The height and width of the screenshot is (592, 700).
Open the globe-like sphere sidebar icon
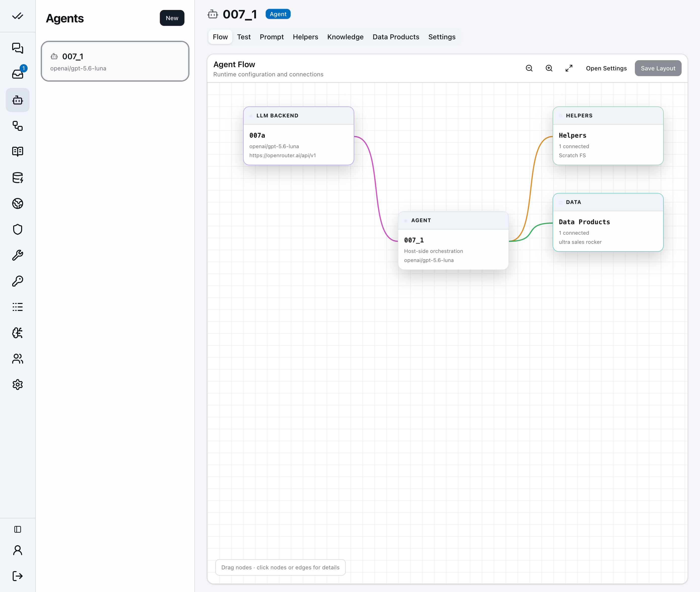[17, 203]
